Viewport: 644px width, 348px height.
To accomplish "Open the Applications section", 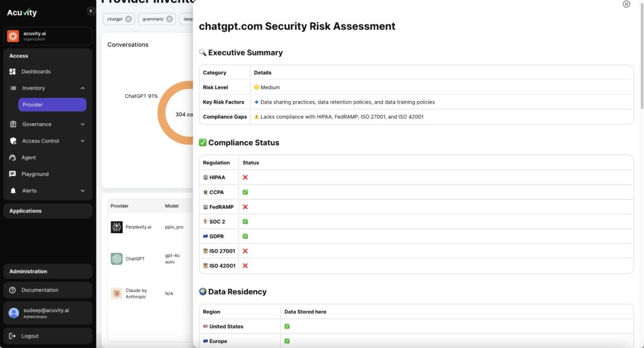I will click(x=48, y=211).
